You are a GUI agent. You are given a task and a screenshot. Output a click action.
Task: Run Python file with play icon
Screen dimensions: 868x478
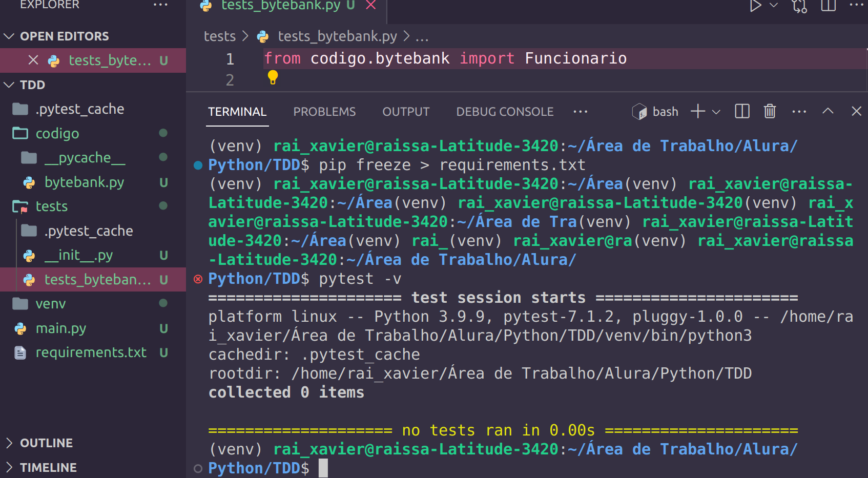755,6
